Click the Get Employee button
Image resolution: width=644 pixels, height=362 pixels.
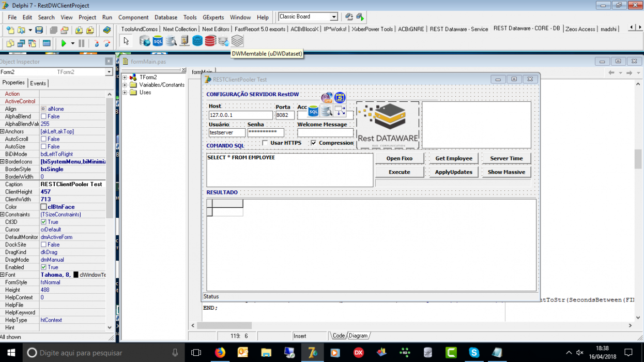[453, 158]
